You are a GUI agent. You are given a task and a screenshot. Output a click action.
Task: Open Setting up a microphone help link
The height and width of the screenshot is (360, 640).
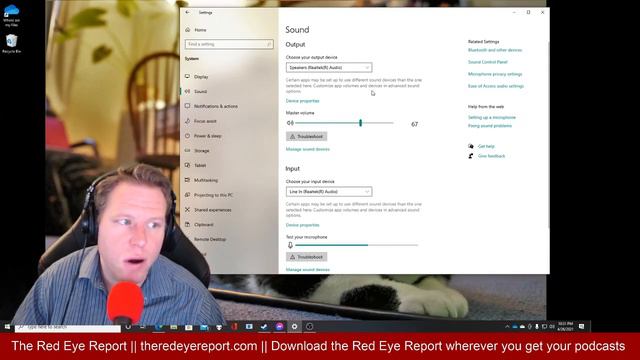[492, 118]
